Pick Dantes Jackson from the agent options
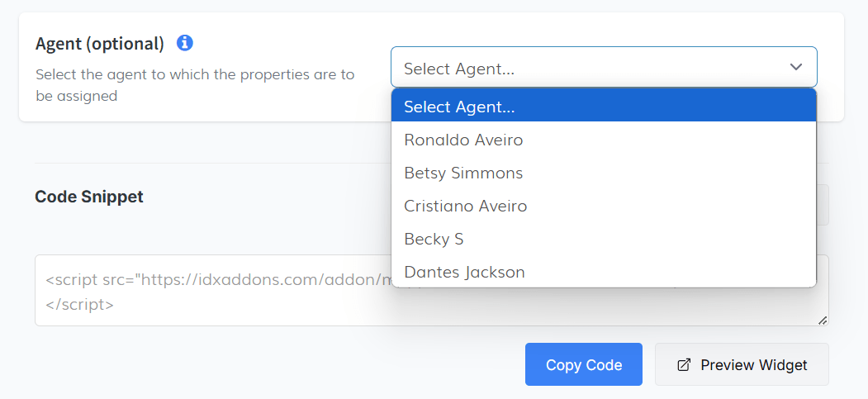 tap(464, 272)
